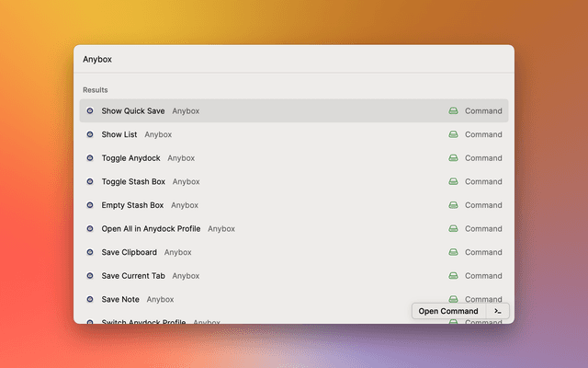This screenshot has width=588, height=368.
Task: Click green command icon in Save Clipboard row
Action: (x=453, y=252)
